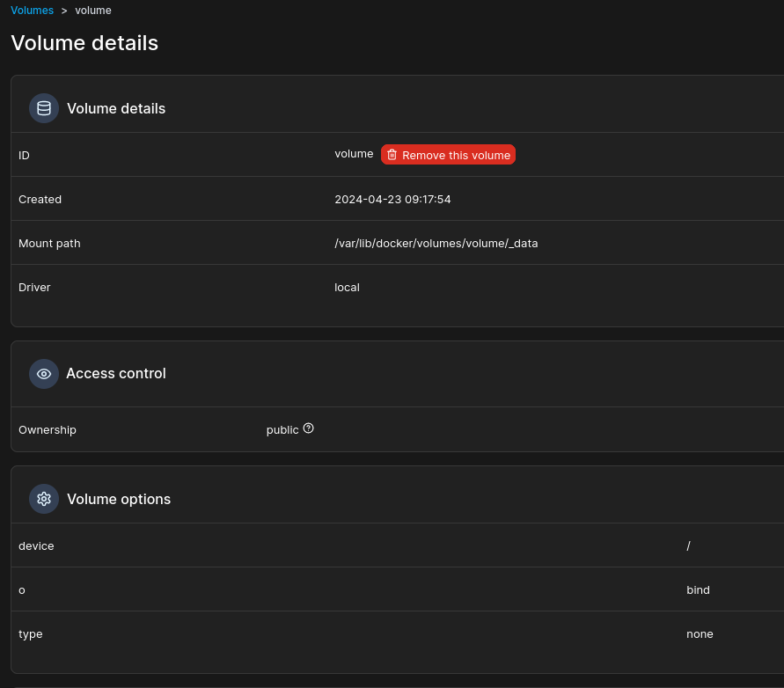Click the 'none' type value
This screenshot has width=784, height=688.
pyautogui.click(x=700, y=634)
